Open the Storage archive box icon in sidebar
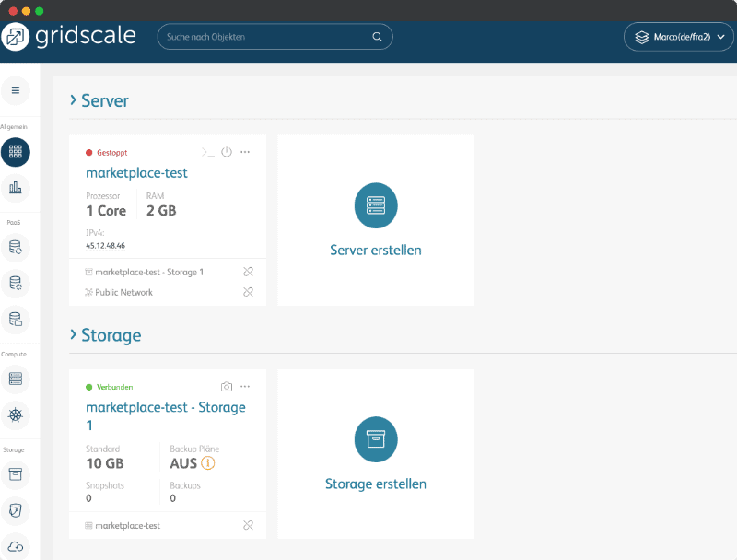The image size is (737, 560). click(x=16, y=474)
